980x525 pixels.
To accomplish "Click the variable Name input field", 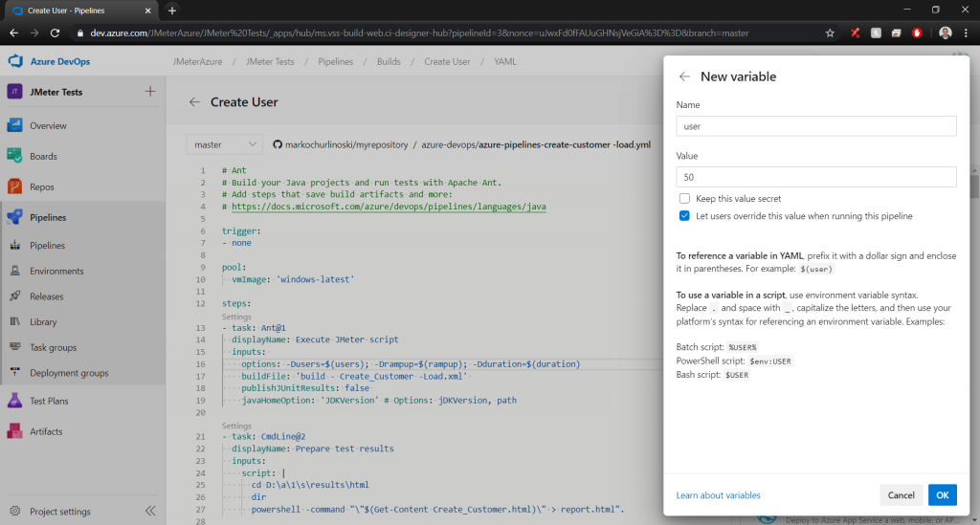I will pos(816,126).
